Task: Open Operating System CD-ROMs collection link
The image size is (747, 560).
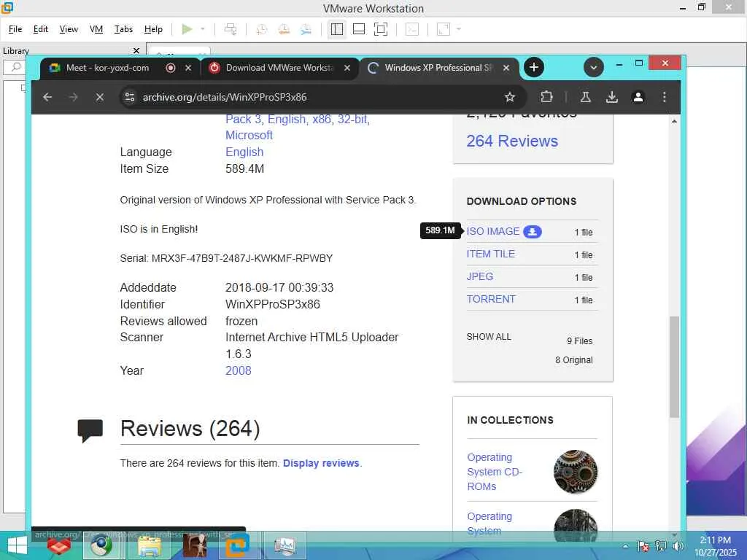Action: point(495,472)
